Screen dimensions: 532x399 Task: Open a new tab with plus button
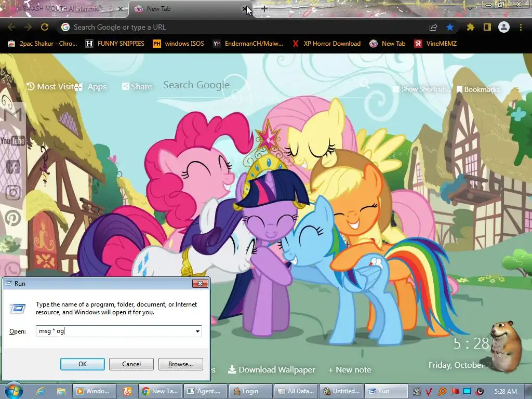(x=264, y=9)
